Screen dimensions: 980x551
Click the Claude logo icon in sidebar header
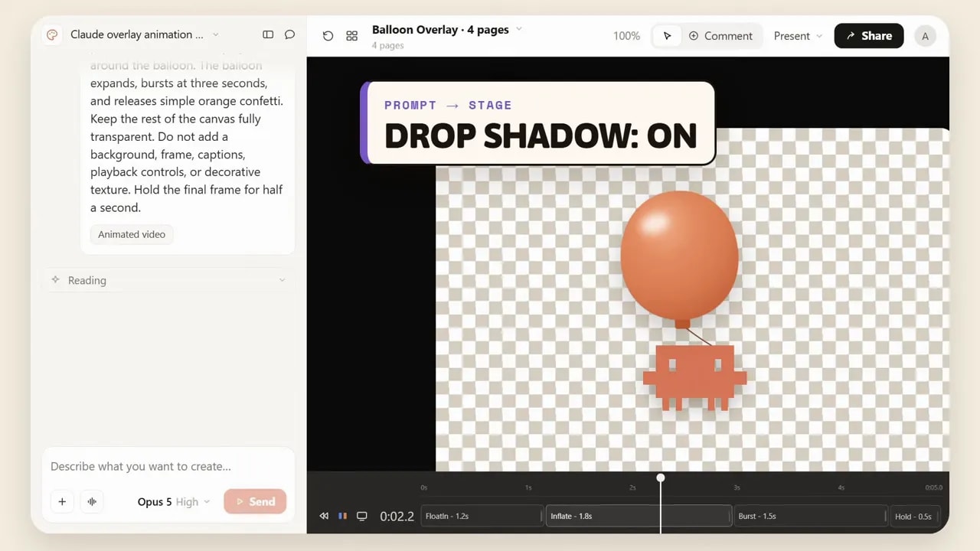coord(52,34)
